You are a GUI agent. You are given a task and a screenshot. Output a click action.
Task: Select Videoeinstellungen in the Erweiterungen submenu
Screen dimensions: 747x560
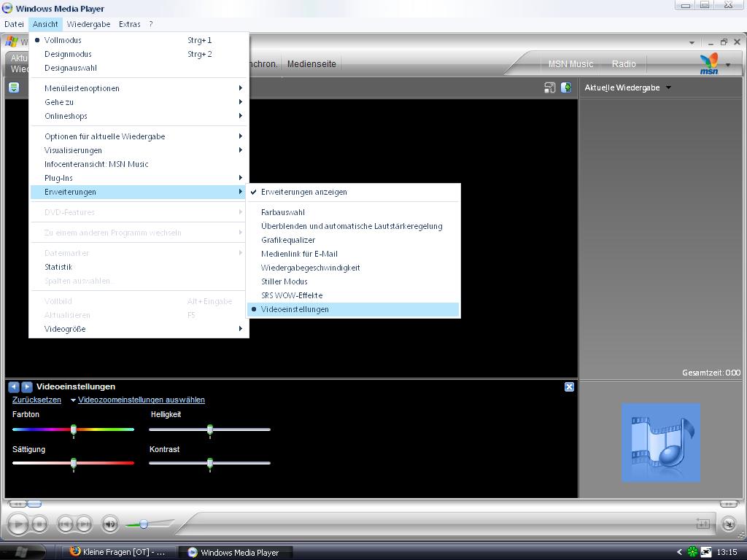point(354,309)
